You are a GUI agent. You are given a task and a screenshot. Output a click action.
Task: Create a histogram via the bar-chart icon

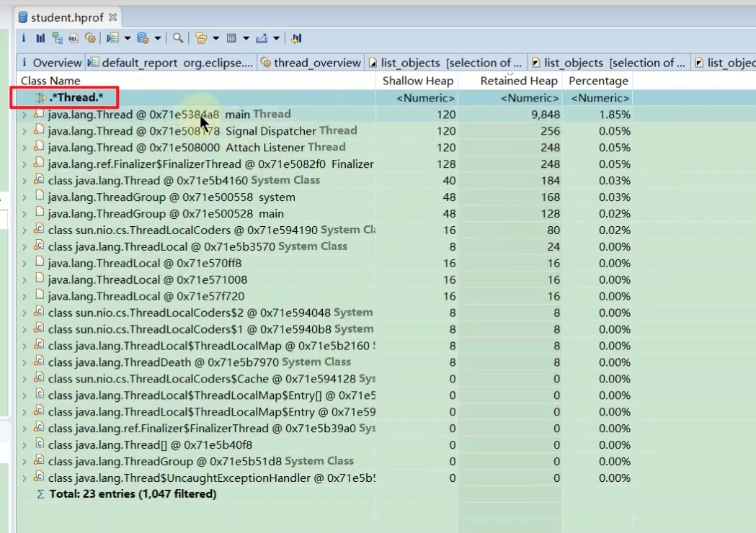(40, 38)
